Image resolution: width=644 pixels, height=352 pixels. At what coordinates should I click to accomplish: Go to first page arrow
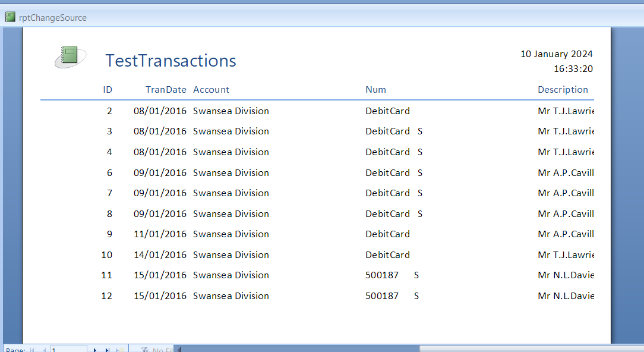click(32, 350)
